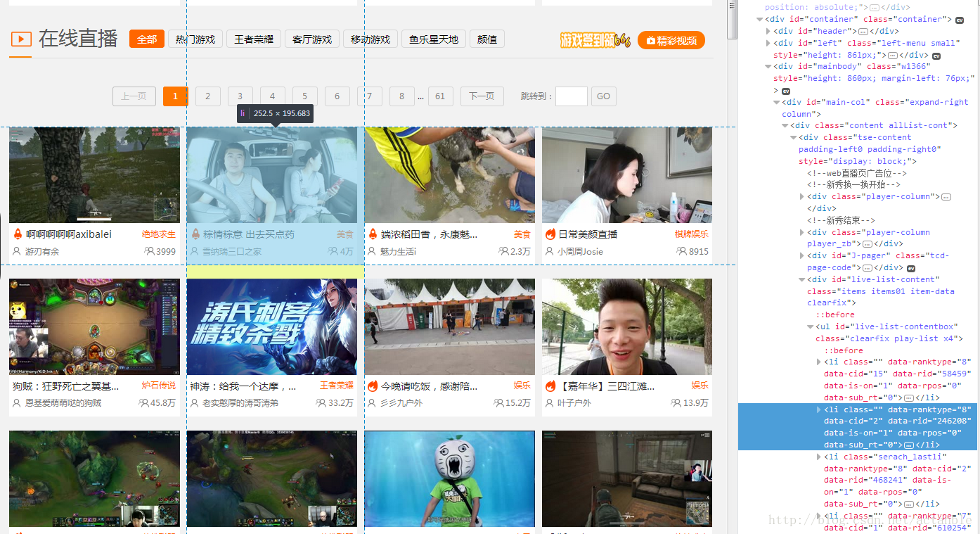Open the 涛氏刺客 精致杀戮 stream thumbnail
980x534 pixels.
272,326
